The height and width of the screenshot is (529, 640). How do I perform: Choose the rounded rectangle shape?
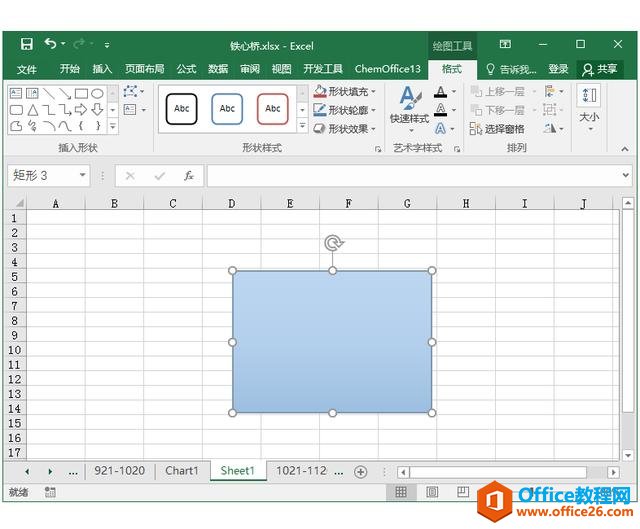pos(16,110)
